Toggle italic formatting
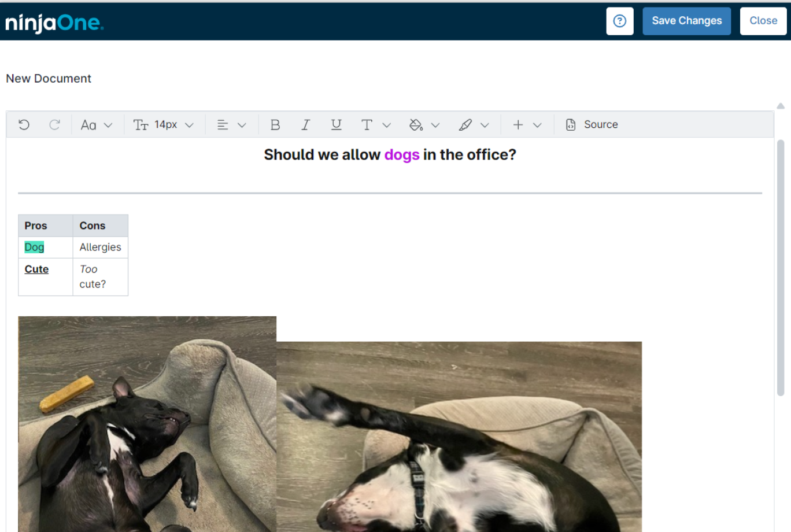Screen dimensions: 791x532 (305, 124)
